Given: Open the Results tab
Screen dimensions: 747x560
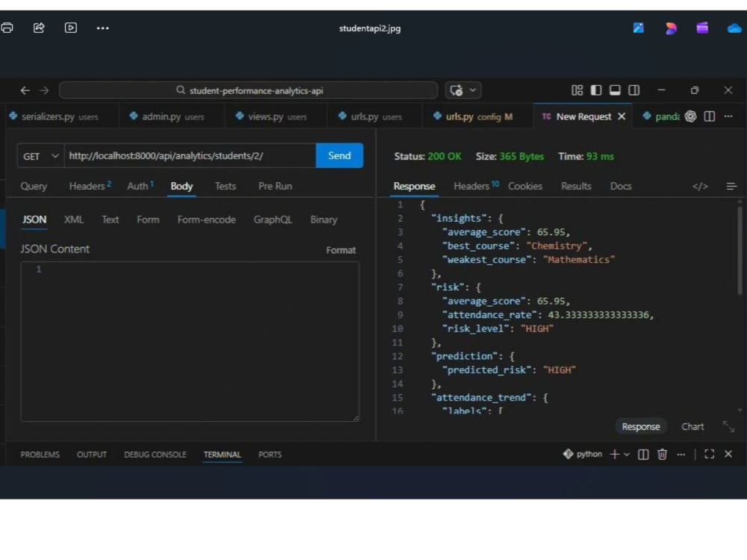Looking at the screenshot, I should (x=576, y=186).
